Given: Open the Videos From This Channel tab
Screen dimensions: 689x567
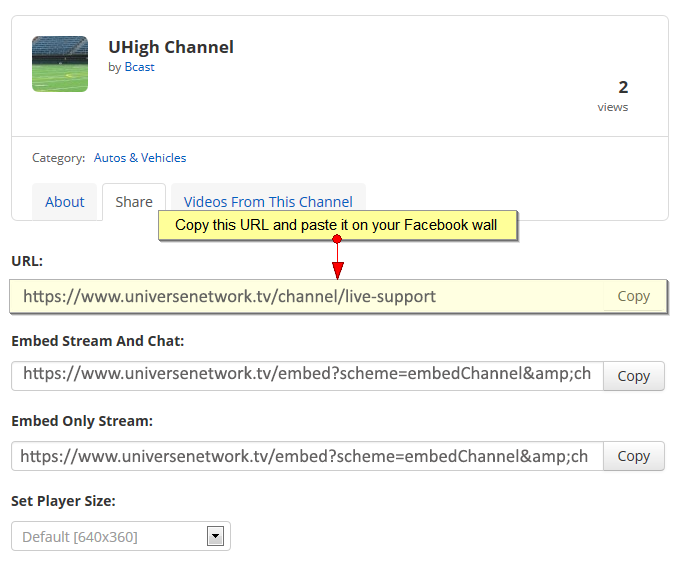Looking at the screenshot, I should [x=268, y=202].
